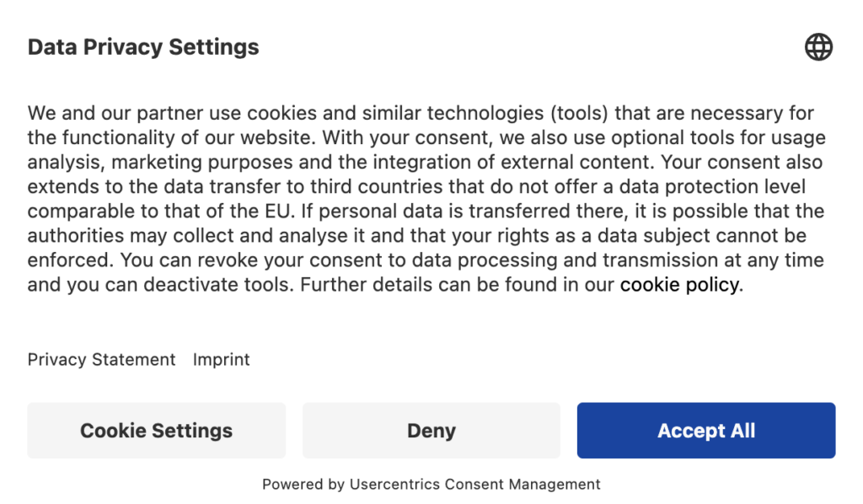Viewport: 863px width, 504px height.
Task: Choose the blue Accept All button
Action: 706,431
